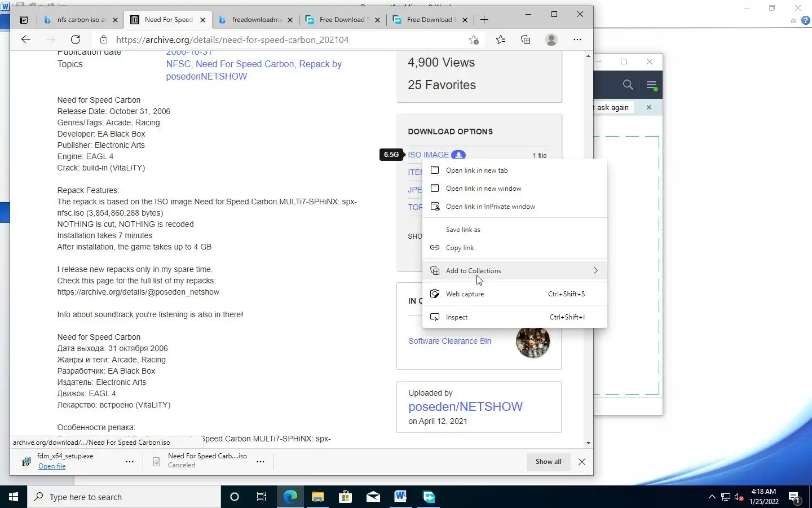Open a new browser tab
Image resolution: width=812 pixels, height=508 pixels.
pyautogui.click(x=484, y=20)
